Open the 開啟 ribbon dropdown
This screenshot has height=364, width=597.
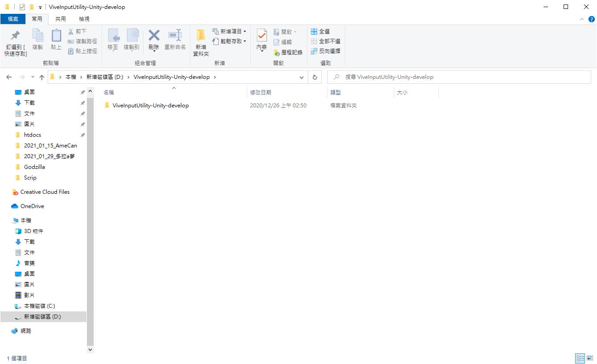(x=285, y=32)
